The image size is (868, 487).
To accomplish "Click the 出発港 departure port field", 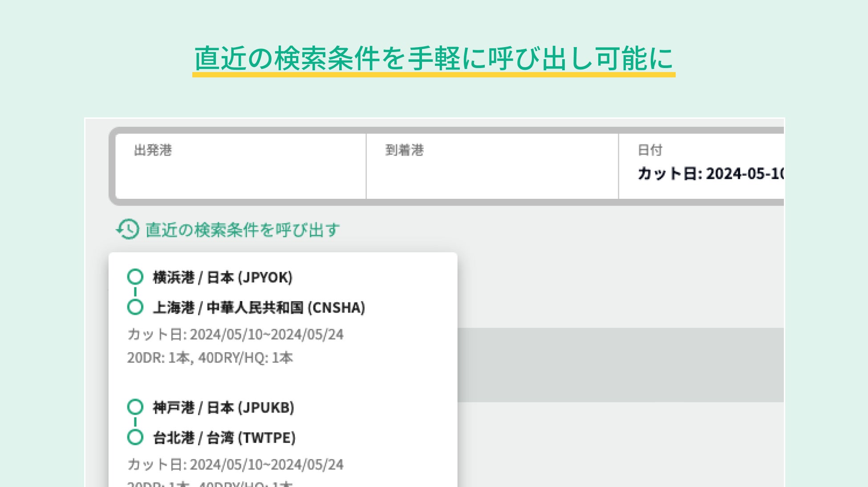I will (240, 173).
